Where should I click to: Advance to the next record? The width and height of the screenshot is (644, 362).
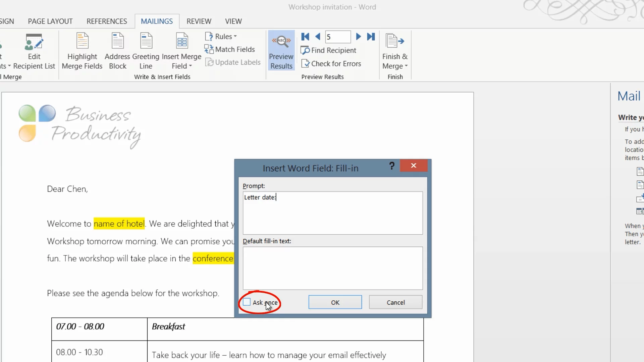[358, 37]
